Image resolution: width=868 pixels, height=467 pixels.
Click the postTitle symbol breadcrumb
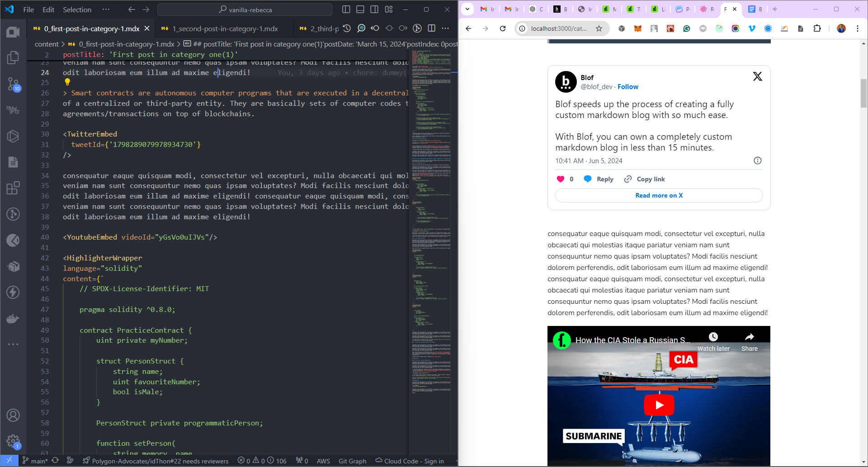coord(321,44)
